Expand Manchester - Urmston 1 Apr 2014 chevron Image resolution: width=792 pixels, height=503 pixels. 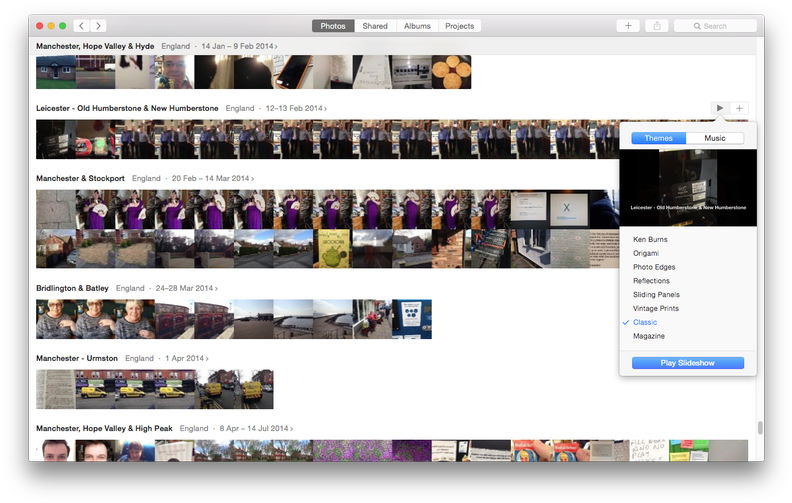click(x=207, y=359)
